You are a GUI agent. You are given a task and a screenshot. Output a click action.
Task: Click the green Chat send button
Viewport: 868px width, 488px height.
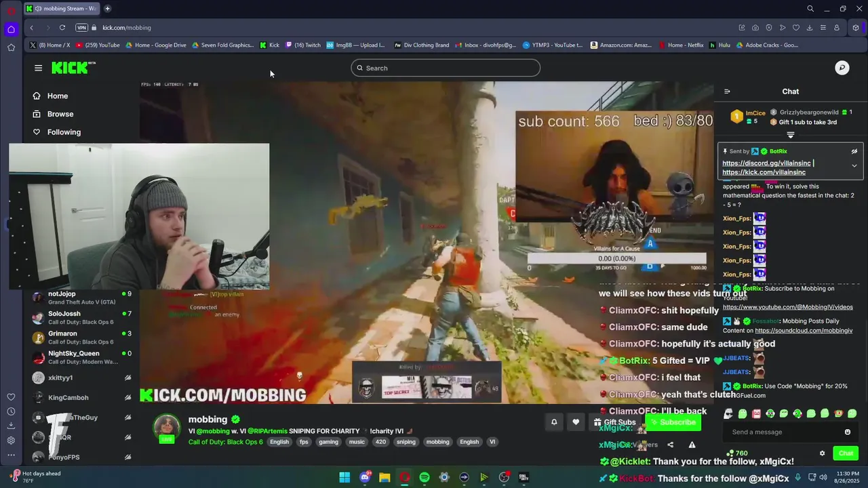point(846,453)
